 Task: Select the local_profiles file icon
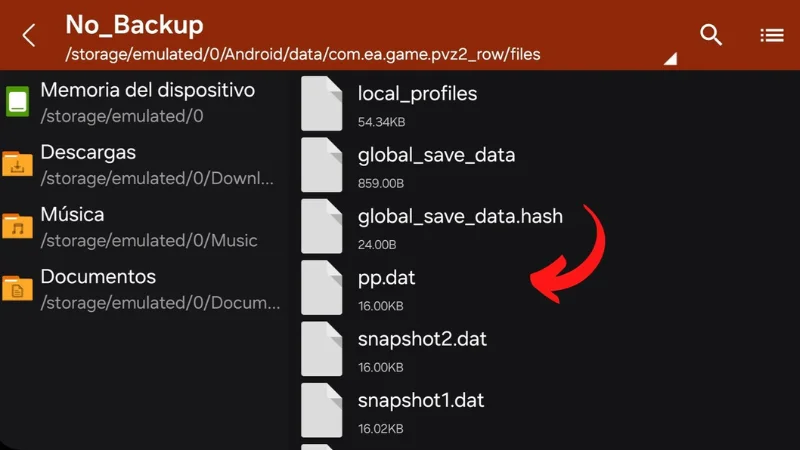click(x=321, y=104)
